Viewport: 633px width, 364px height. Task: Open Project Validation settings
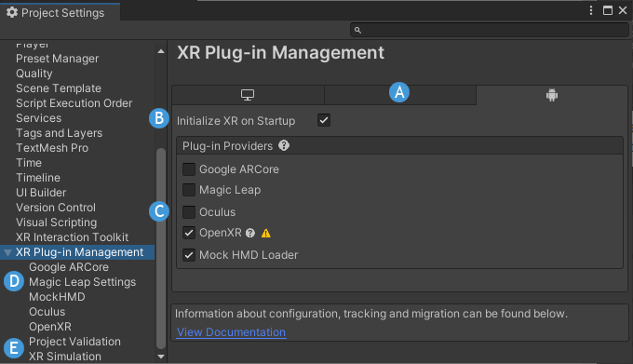click(74, 342)
